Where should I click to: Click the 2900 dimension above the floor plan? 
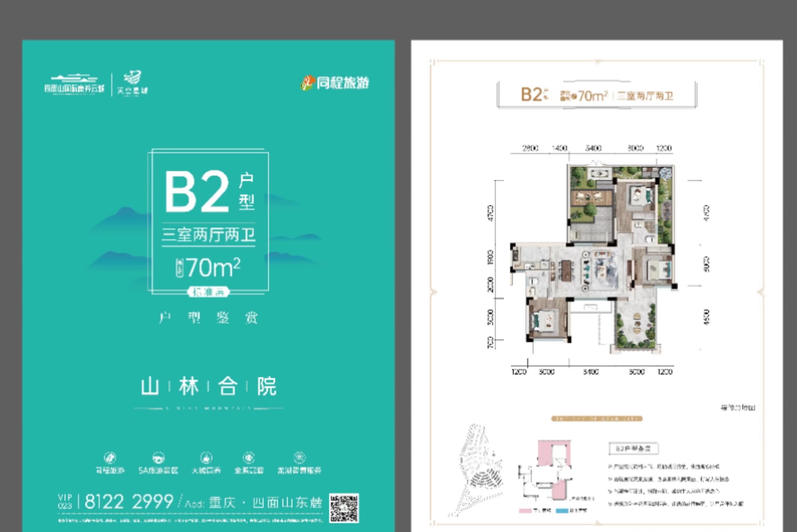(530, 148)
